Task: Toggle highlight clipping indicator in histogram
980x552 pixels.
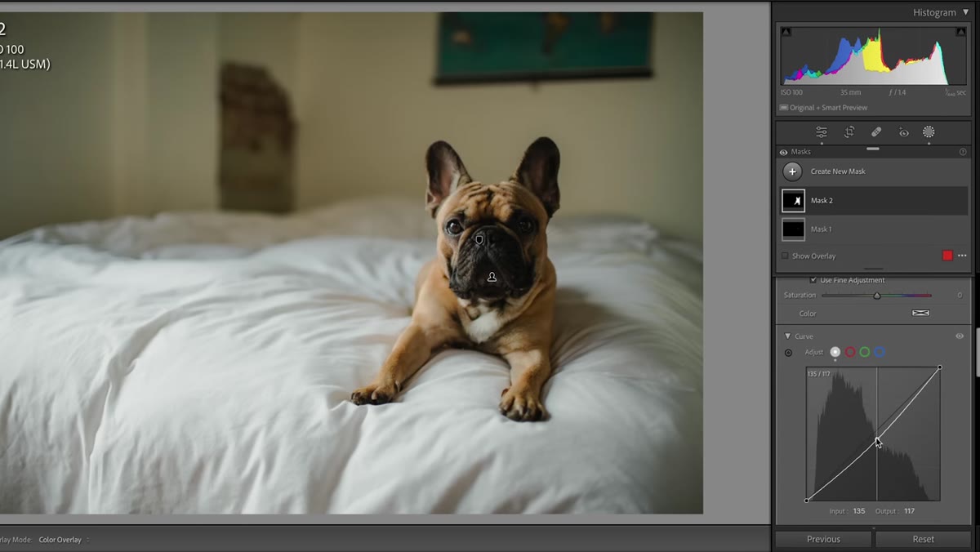Action: [x=961, y=32]
